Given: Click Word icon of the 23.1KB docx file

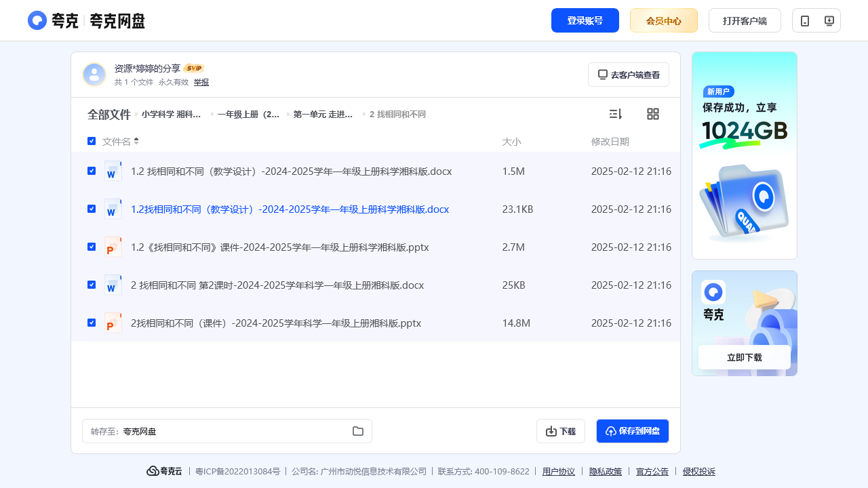Looking at the screenshot, I should [113, 209].
